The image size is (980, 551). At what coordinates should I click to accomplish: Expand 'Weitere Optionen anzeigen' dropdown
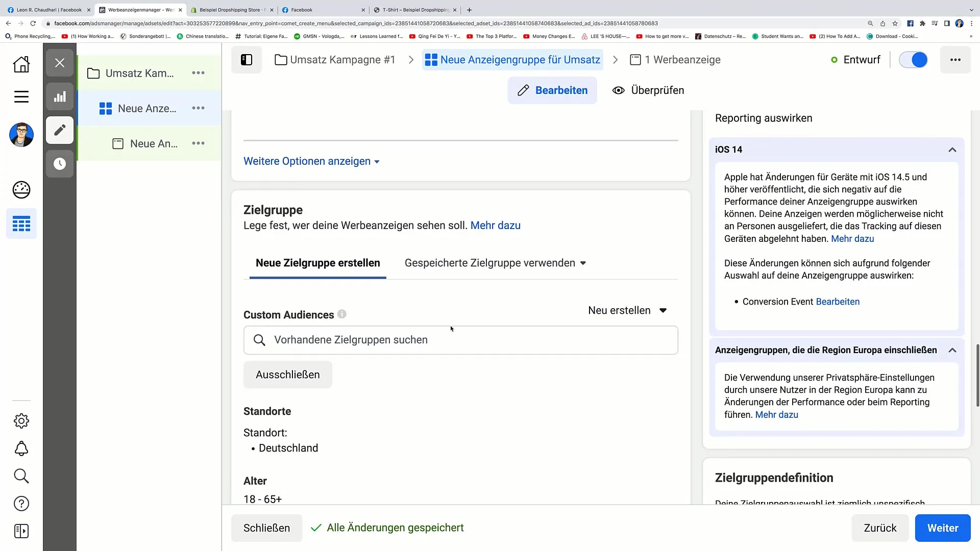pyautogui.click(x=312, y=161)
